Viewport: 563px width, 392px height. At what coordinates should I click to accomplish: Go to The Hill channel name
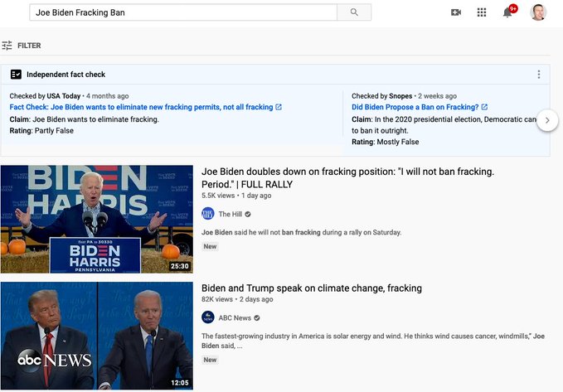click(230, 214)
